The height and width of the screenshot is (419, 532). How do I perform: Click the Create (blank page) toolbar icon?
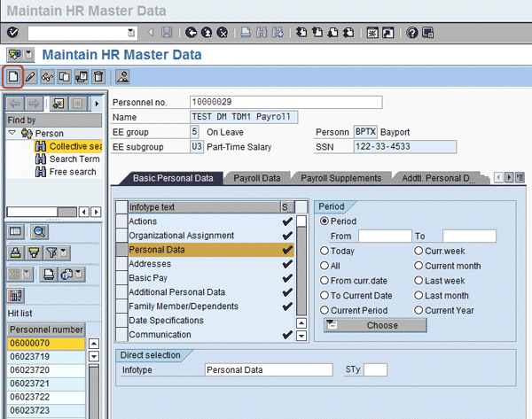pos(13,77)
